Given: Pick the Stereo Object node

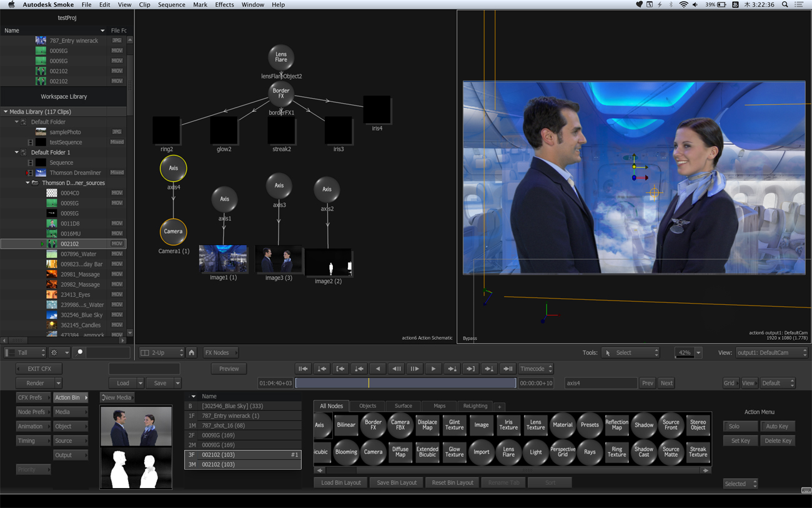Looking at the screenshot, I should (x=698, y=425).
